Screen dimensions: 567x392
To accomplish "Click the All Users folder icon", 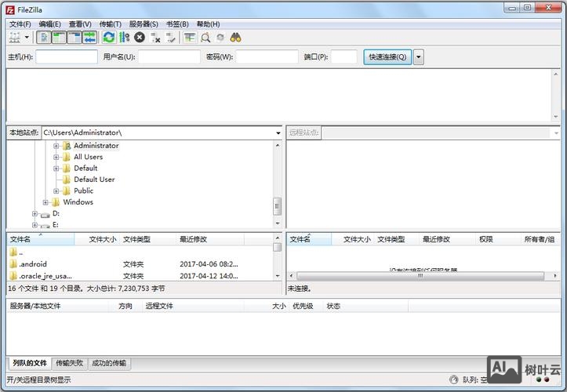I will pyautogui.click(x=66, y=157).
